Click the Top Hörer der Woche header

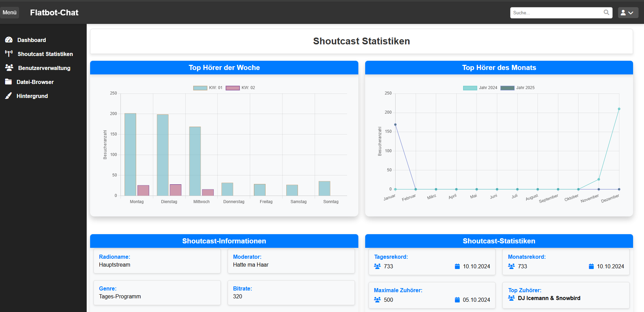pyautogui.click(x=224, y=68)
